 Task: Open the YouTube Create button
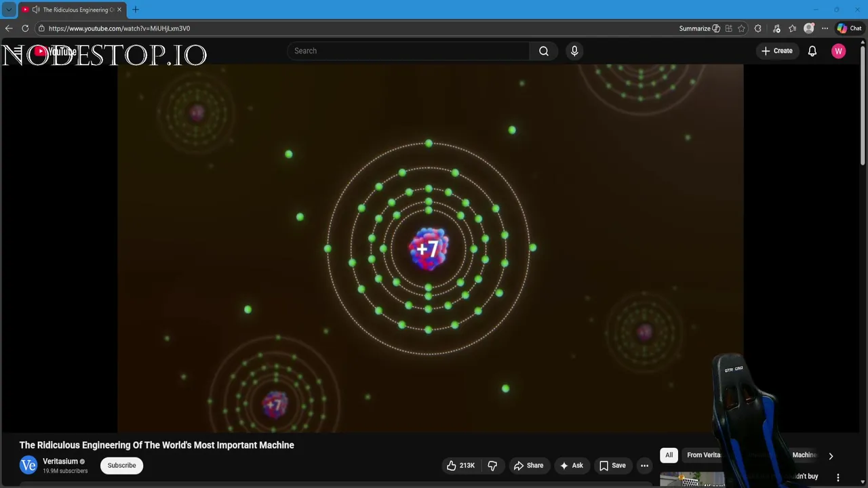tap(777, 51)
